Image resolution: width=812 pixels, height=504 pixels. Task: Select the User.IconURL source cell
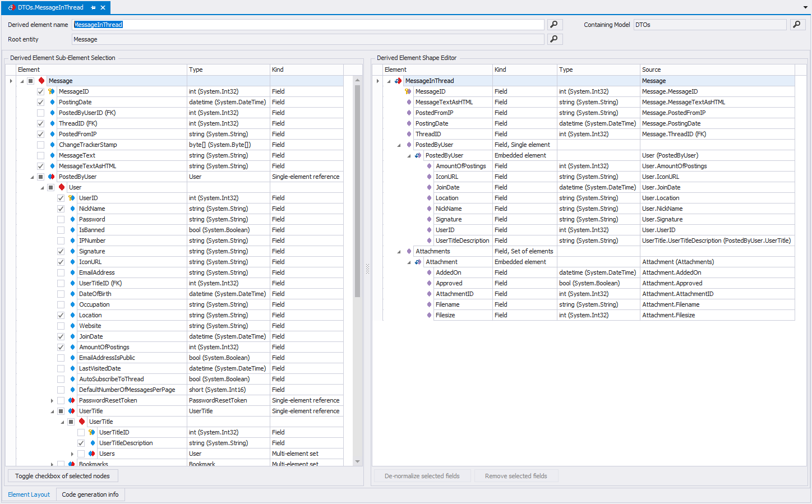717,177
